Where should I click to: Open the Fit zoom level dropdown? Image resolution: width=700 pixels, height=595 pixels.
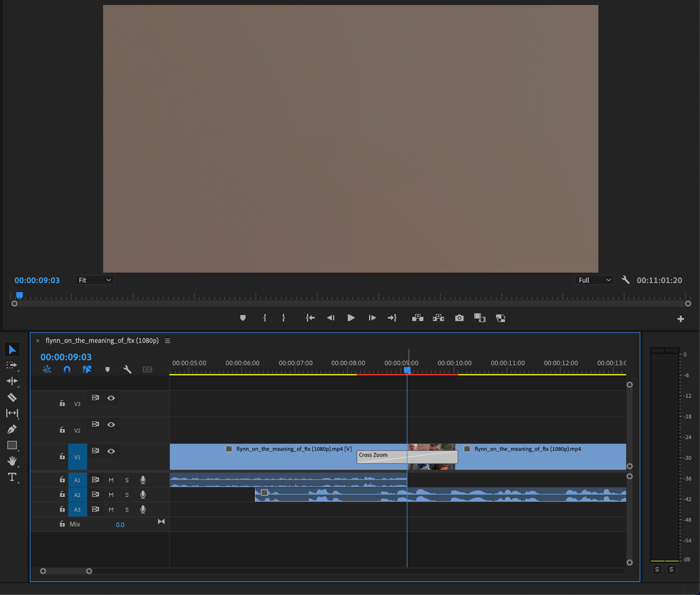pos(94,280)
